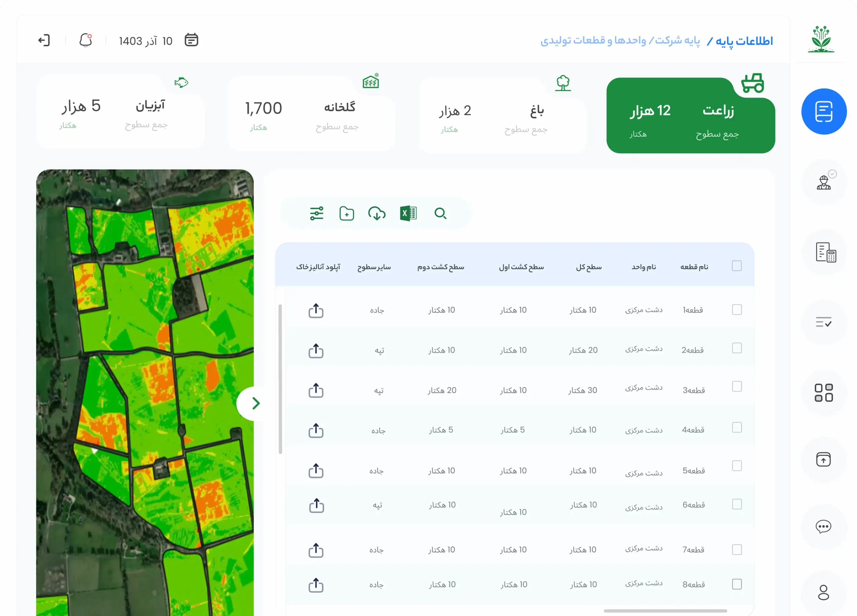Click واحدها و قطعات تولیدی breadcrumb

[593, 40]
